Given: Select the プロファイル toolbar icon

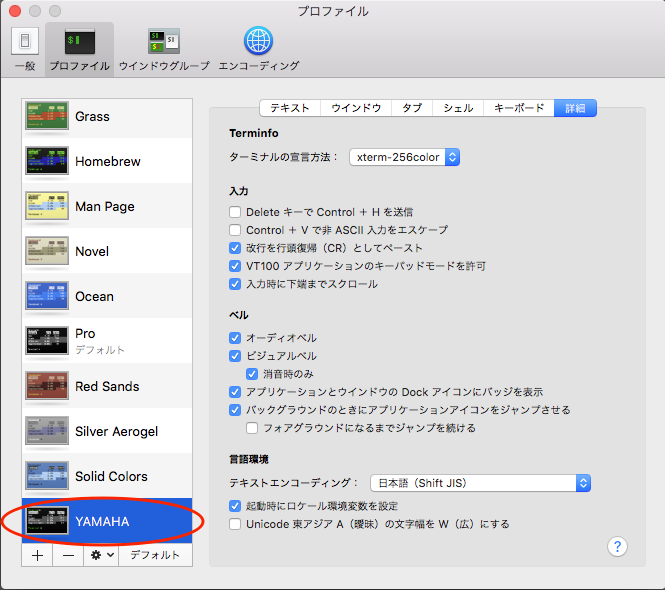Looking at the screenshot, I should pos(79,49).
